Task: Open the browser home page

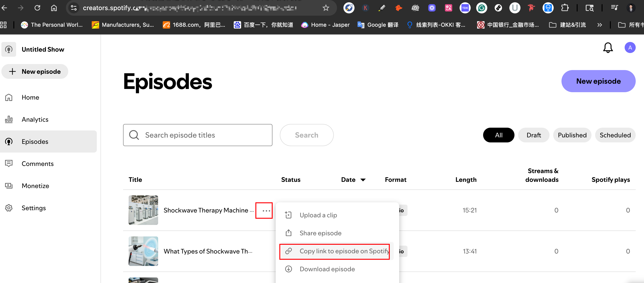Action: [54, 8]
